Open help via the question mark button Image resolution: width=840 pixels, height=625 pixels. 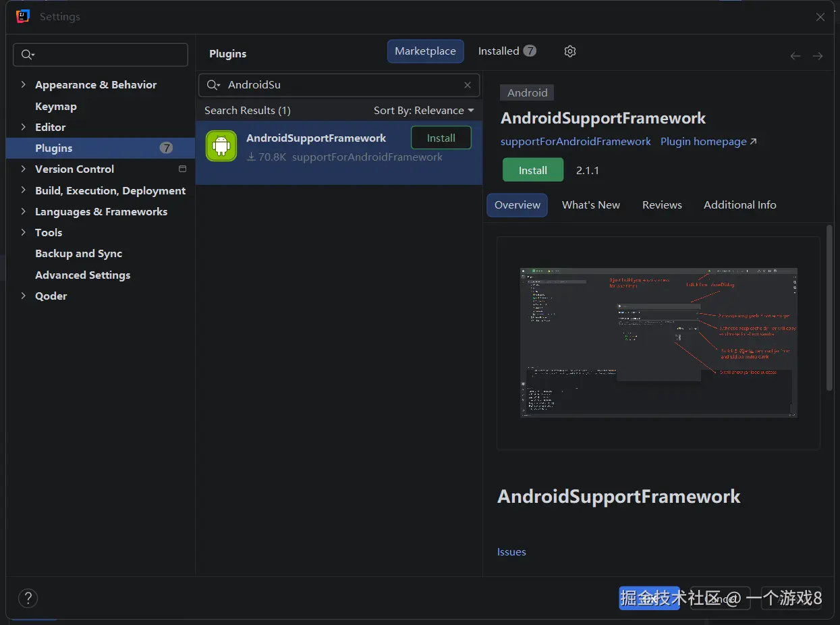(x=28, y=598)
